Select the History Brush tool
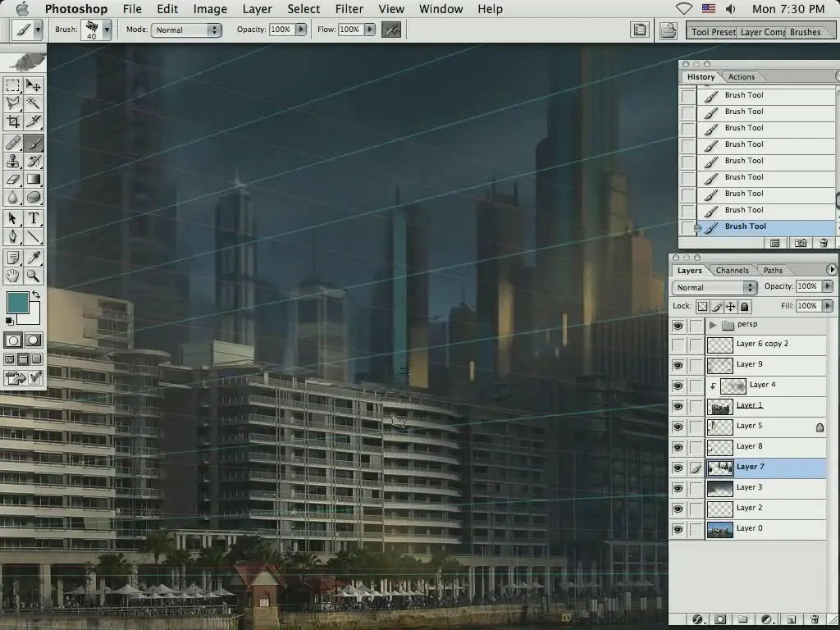The image size is (840, 630). point(33,161)
